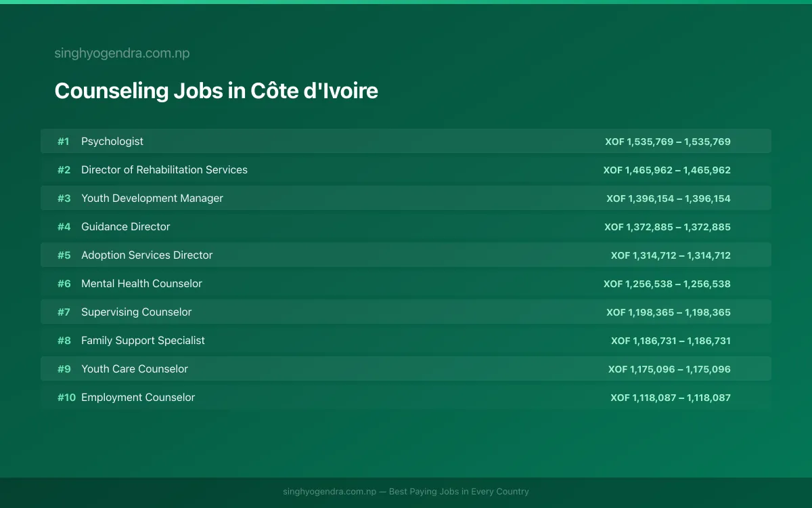Click the #6 rank number

[64, 284]
